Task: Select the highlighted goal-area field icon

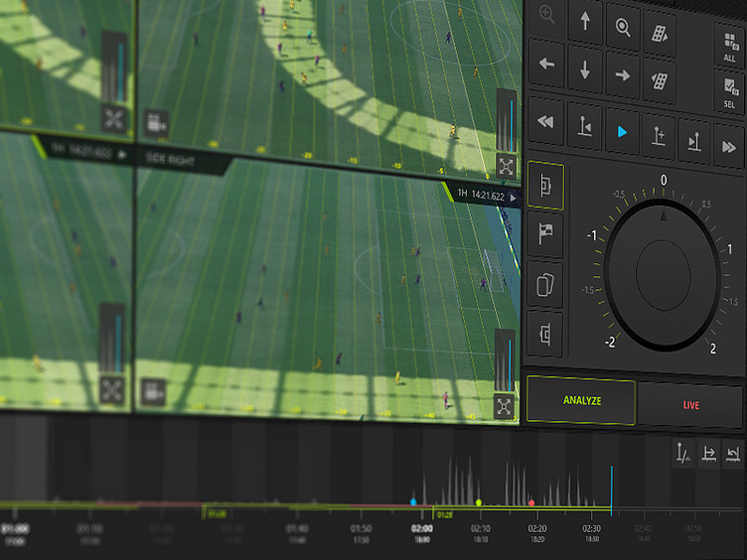Action: (x=545, y=186)
